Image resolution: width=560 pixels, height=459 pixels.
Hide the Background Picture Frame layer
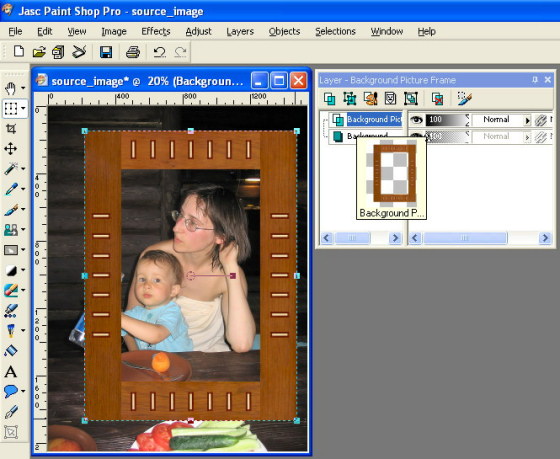(x=416, y=120)
